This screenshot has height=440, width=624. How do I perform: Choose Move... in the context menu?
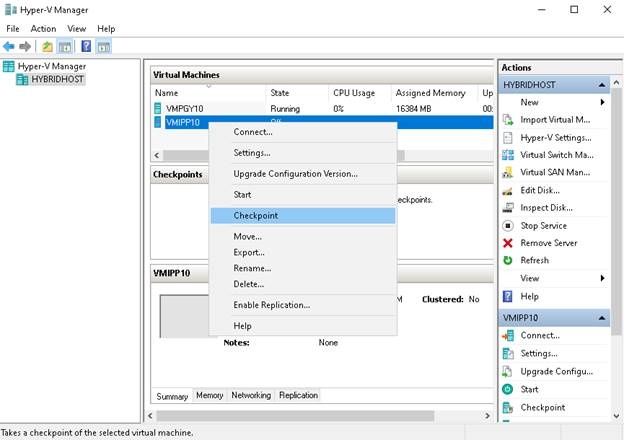pyautogui.click(x=303, y=236)
